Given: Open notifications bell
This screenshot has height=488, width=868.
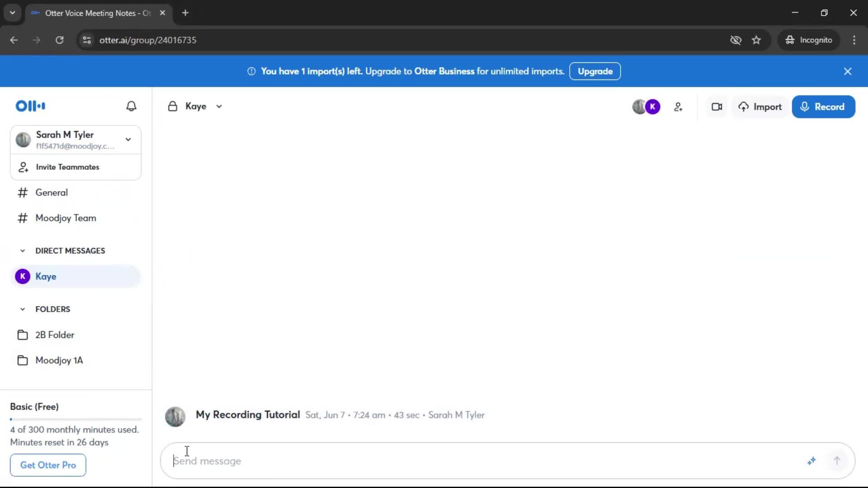Looking at the screenshot, I should (x=131, y=106).
